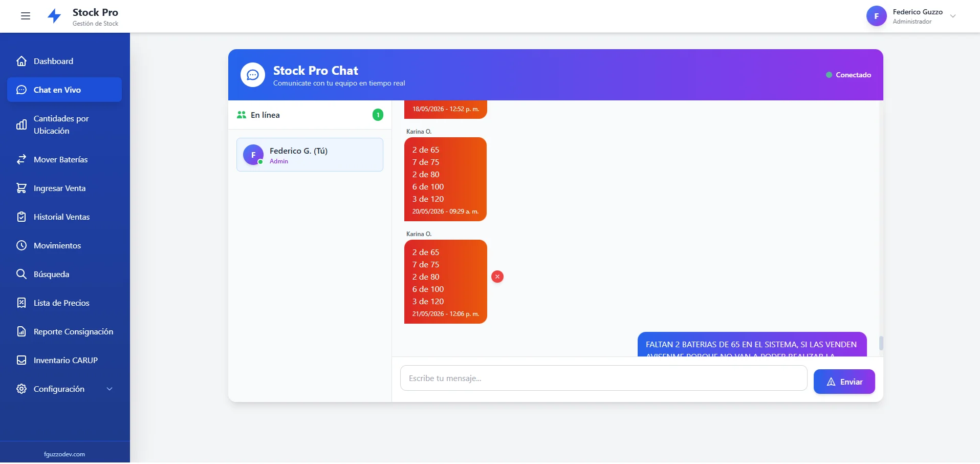Click the Inventario CARUP inbox icon

[x=21, y=360]
